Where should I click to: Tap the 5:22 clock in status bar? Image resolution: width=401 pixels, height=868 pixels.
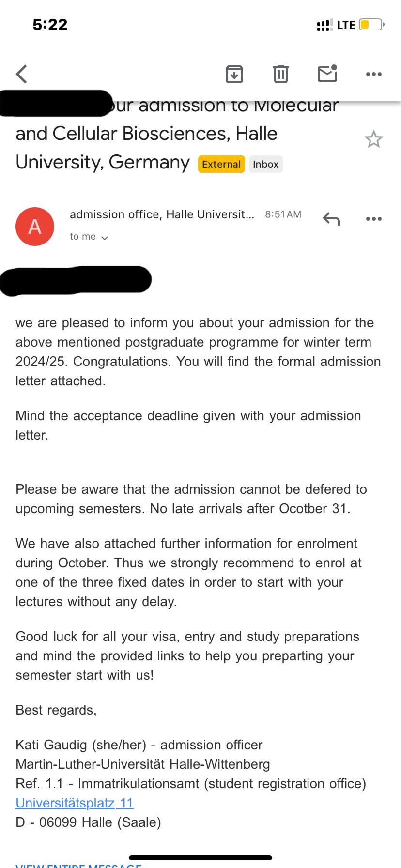point(50,25)
